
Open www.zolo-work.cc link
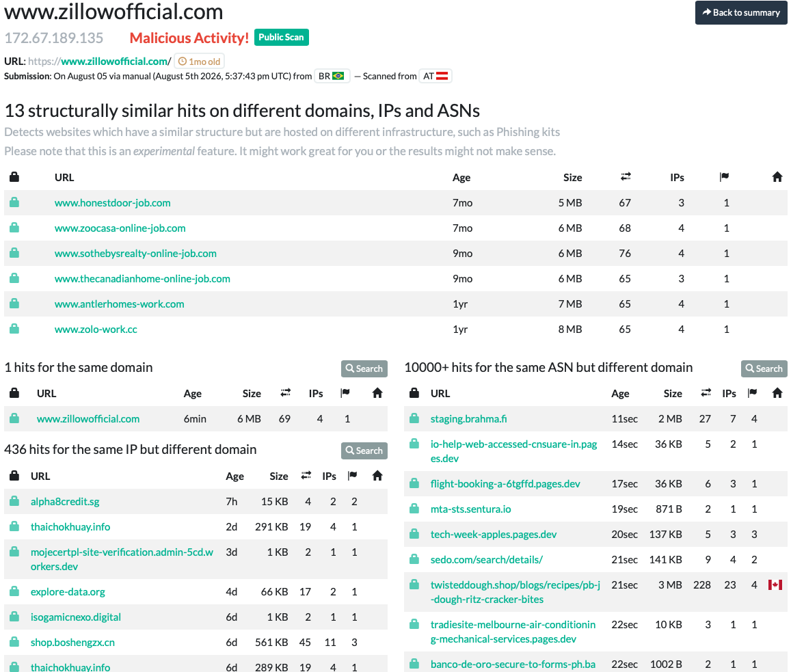[x=96, y=329]
